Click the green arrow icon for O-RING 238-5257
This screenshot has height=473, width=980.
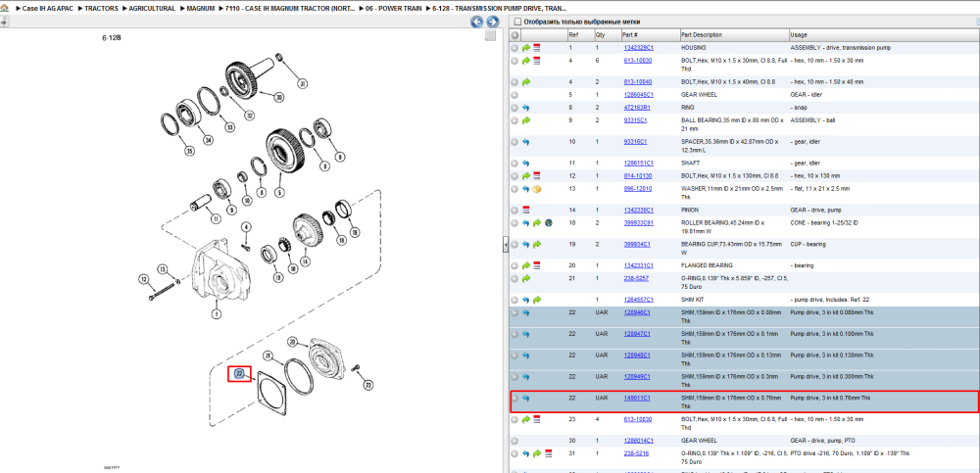pyautogui.click(x=526, y=278)
